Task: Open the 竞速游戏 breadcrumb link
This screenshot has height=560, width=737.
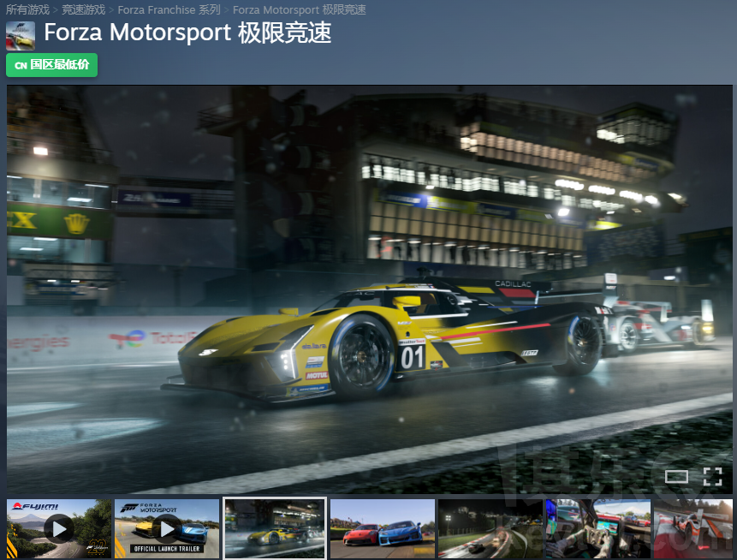Action: pyautogui.click(x=84, y=10)
